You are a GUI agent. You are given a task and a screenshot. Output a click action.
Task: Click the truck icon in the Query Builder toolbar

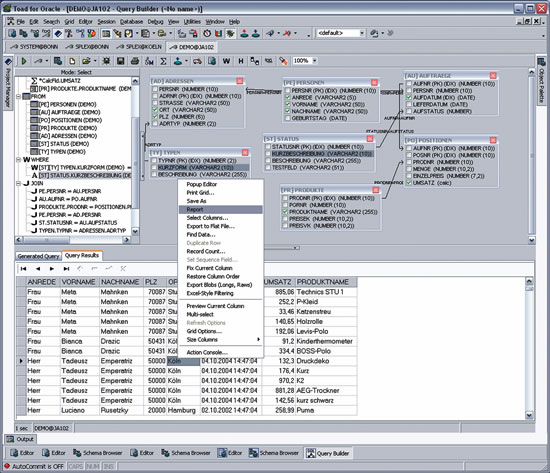coord(197,61)
